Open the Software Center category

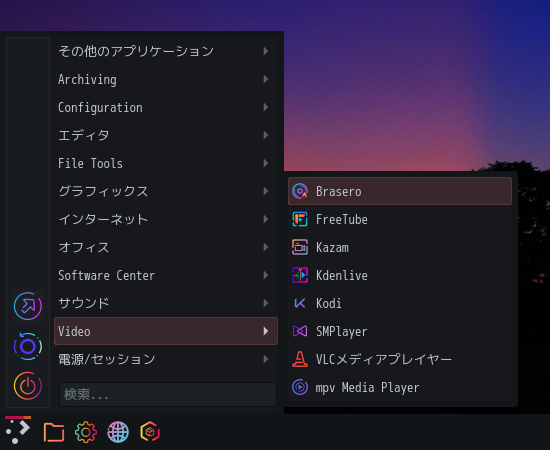pyautogui.click(x=166, y=275)
